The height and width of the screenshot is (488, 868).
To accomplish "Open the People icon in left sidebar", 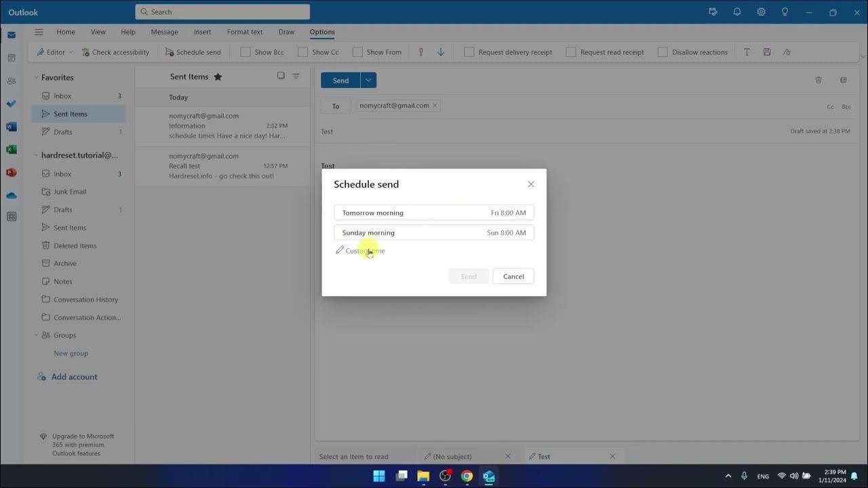I will [12, 81].
